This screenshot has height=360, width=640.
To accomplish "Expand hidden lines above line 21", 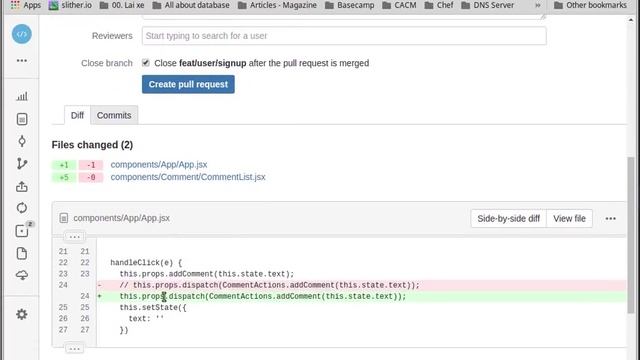I will tap(74, 237).
